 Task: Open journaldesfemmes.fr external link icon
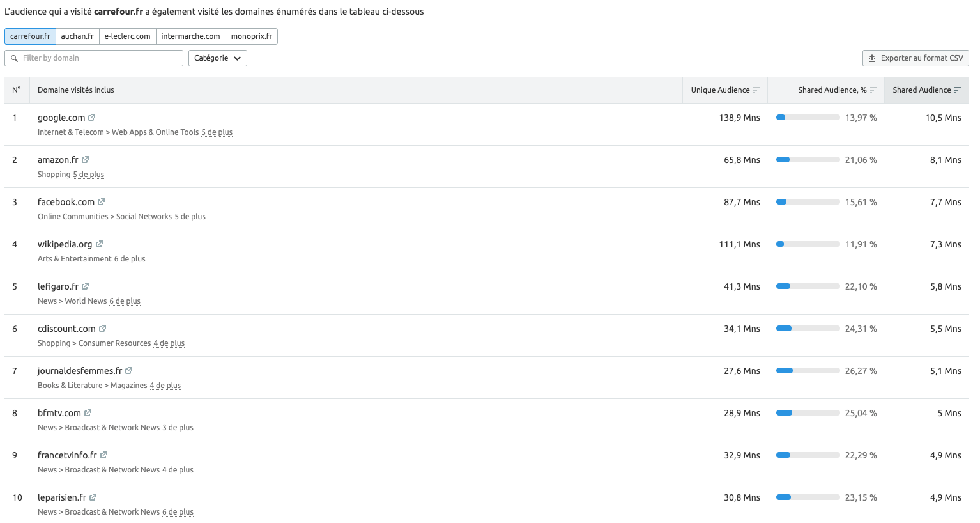click(x=128, y=371)
